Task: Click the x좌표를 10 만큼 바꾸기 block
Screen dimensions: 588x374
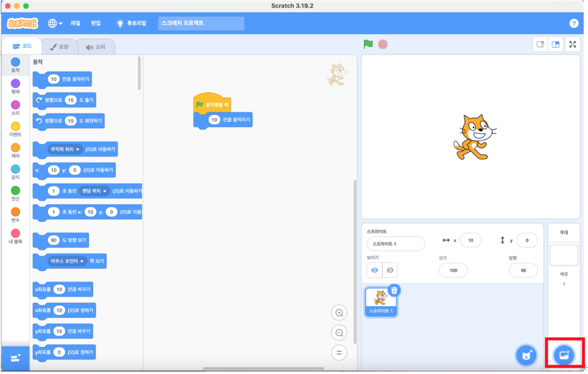Action: pyautogui.click(x=63, y=290)
